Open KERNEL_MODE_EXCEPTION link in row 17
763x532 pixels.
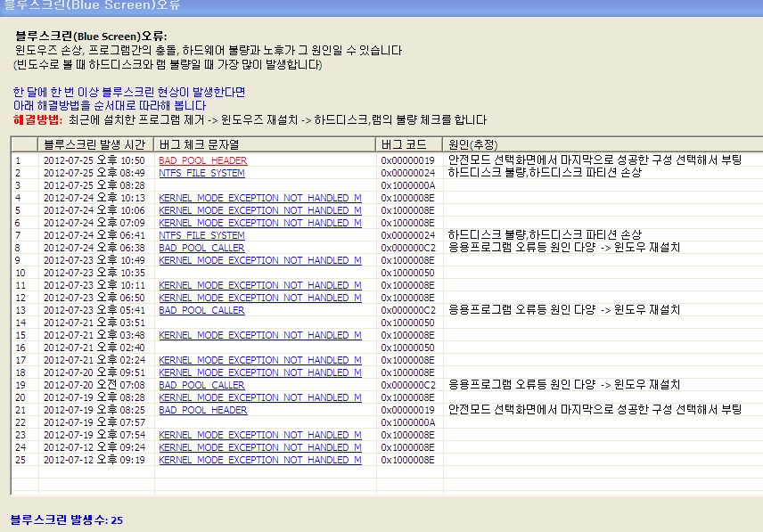coord(260,360)
